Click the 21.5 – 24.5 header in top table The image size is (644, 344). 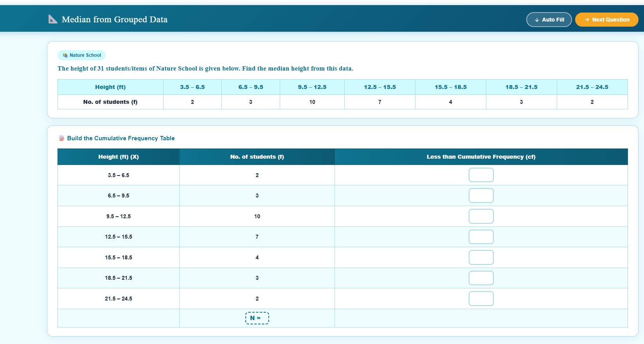(x=592, y=87)
